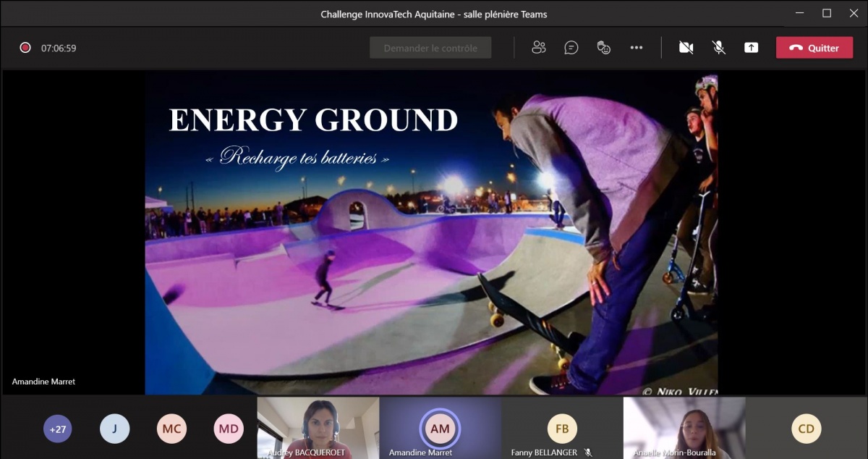
Task: Open the meeting chat icon
Action: click(x=571, y=48)
